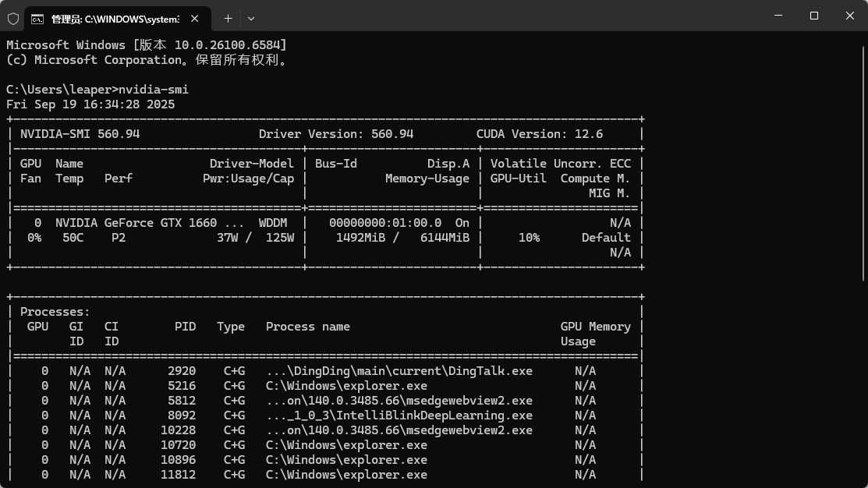Image resolution: width=868 pixels, height=488 pixels.
Task: Open a new tab with the plus button
Action: pos(228,18)
